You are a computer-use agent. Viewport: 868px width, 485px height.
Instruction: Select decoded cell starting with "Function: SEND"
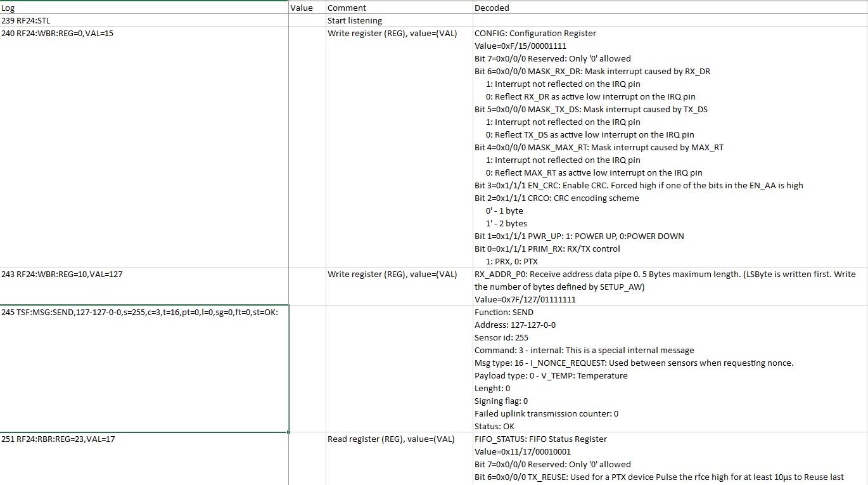(x=669, y=369)
